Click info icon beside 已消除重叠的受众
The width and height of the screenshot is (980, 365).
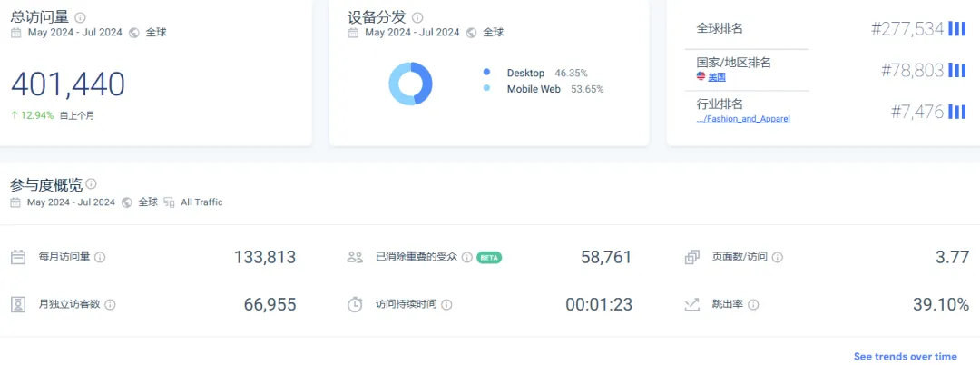tap(466, 258)
